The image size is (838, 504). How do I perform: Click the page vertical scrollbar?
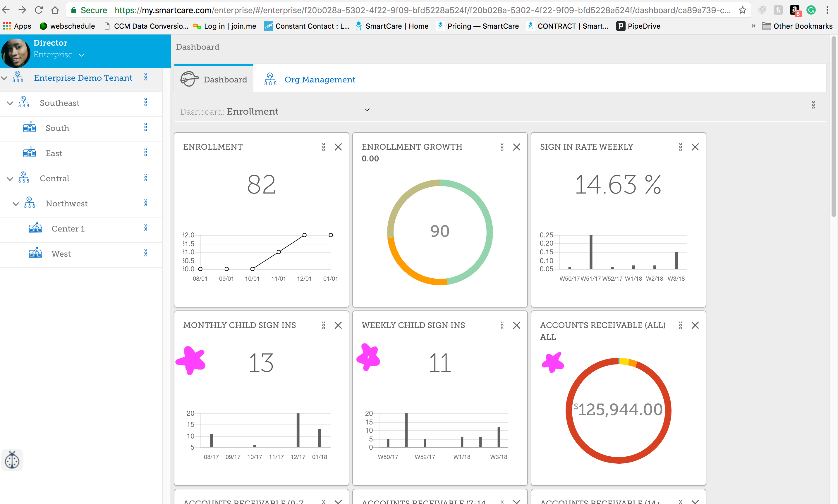(x=834, y=126)
